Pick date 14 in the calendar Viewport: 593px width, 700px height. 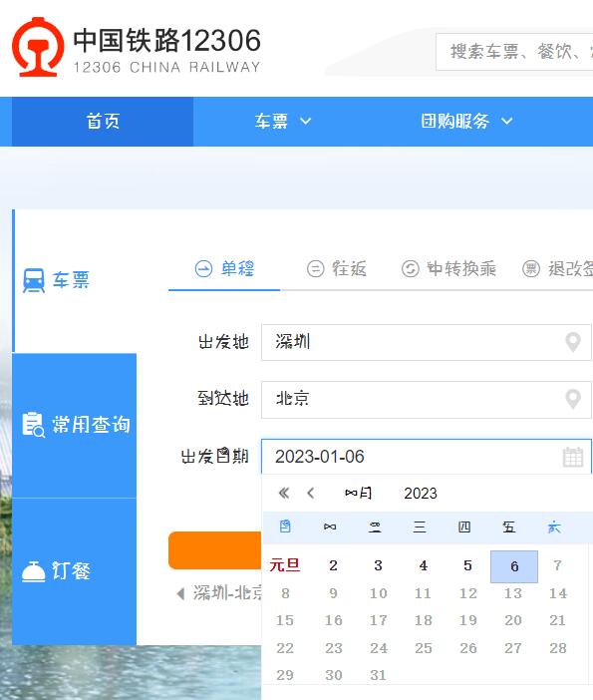pyautogui.click(x=558, y=593)
